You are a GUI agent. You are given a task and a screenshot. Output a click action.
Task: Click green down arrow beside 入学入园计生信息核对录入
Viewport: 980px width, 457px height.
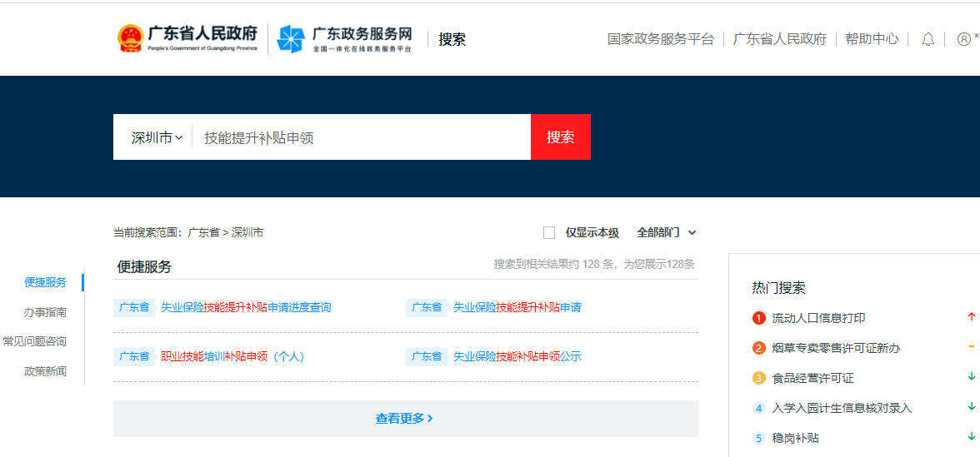(972, 406)
